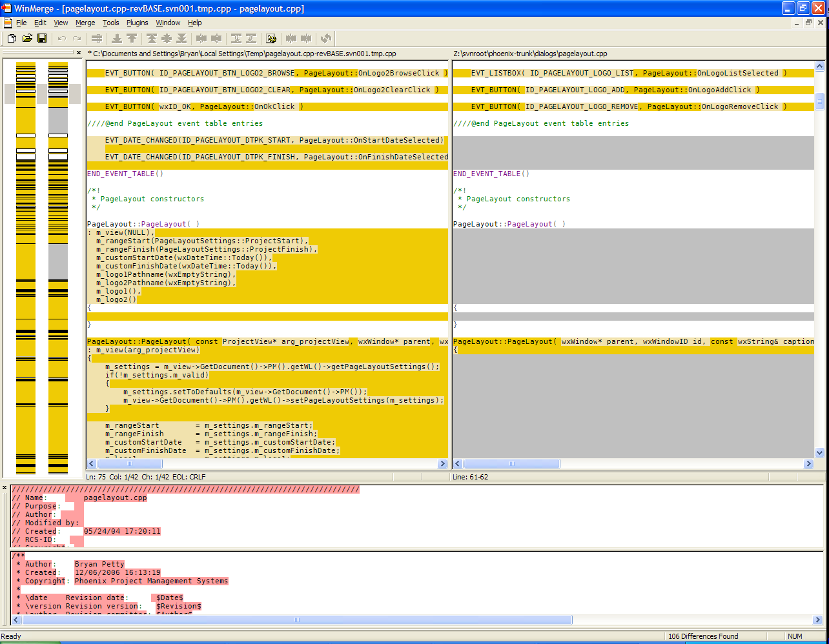
Task: Click the All Left toolbar icon
Action: tap(306, 39)
